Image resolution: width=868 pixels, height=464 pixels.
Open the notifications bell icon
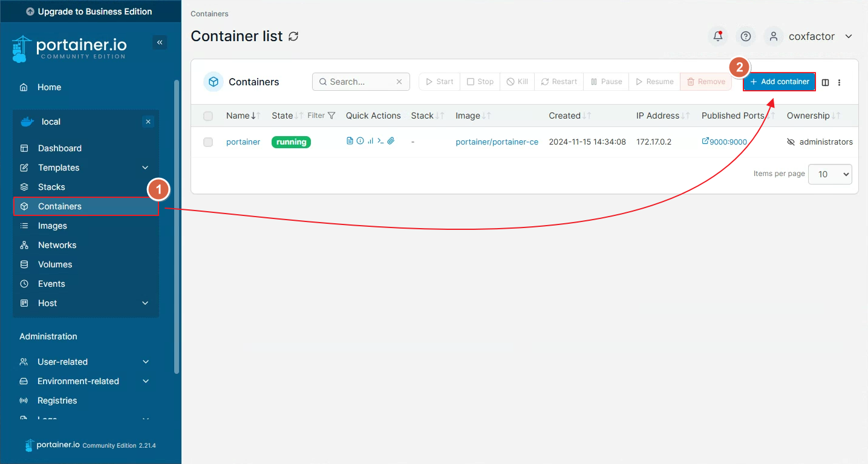[x=718, y=36]
